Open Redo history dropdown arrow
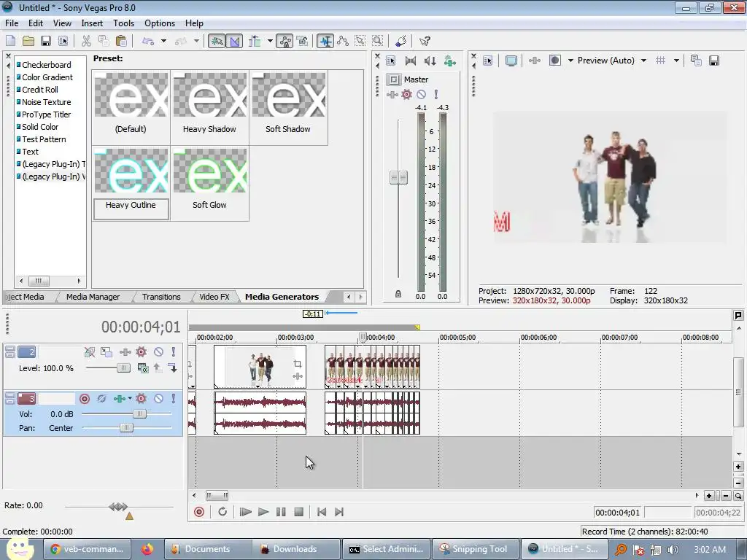Image resolution: width=747 pixels, height=560 pixels. [196, 41]
